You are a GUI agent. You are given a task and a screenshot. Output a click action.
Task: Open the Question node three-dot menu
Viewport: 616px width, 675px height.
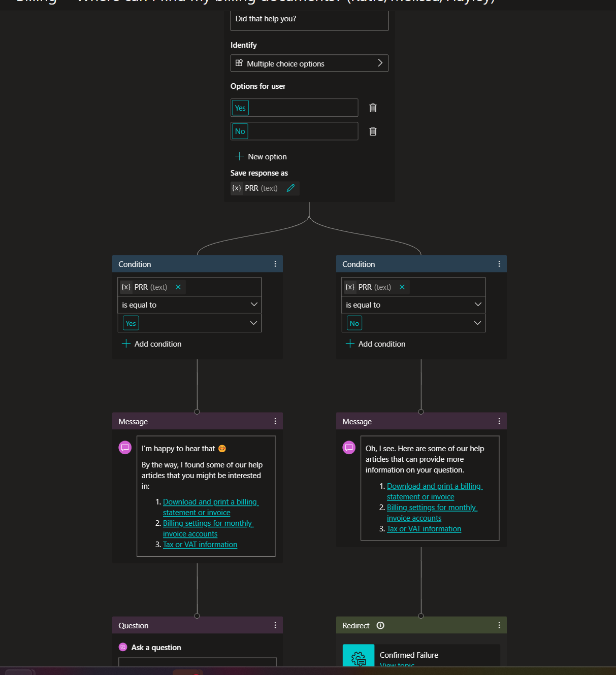click(x=275, y=626)
